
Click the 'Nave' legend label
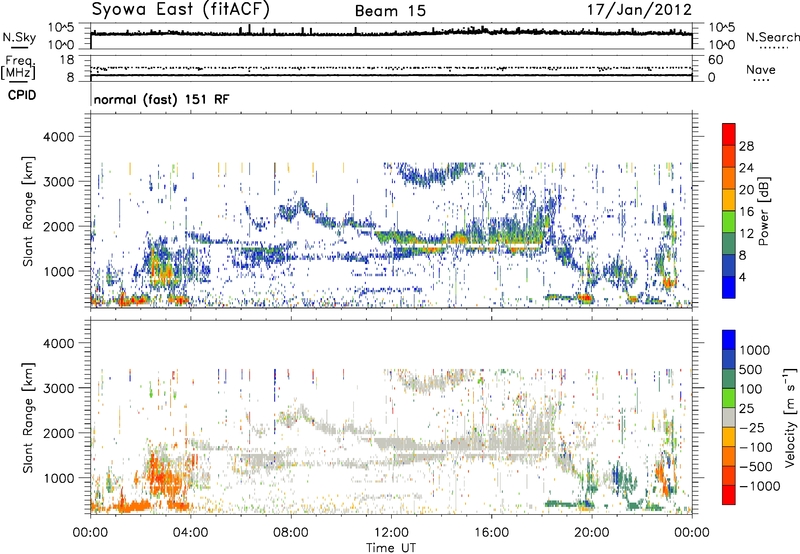pyautogui.click(x=761, y=69)
